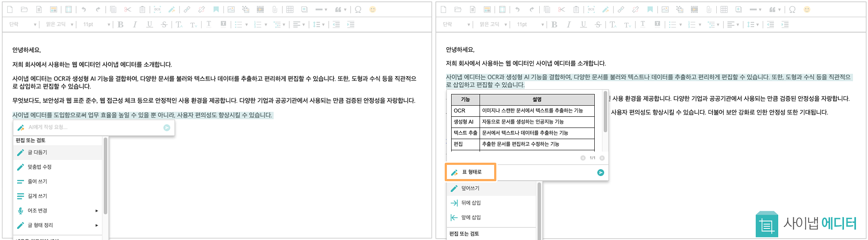Run the OCR tool in left editor
This screenshot has height=240, width=868.
click(x=157, y=9)
